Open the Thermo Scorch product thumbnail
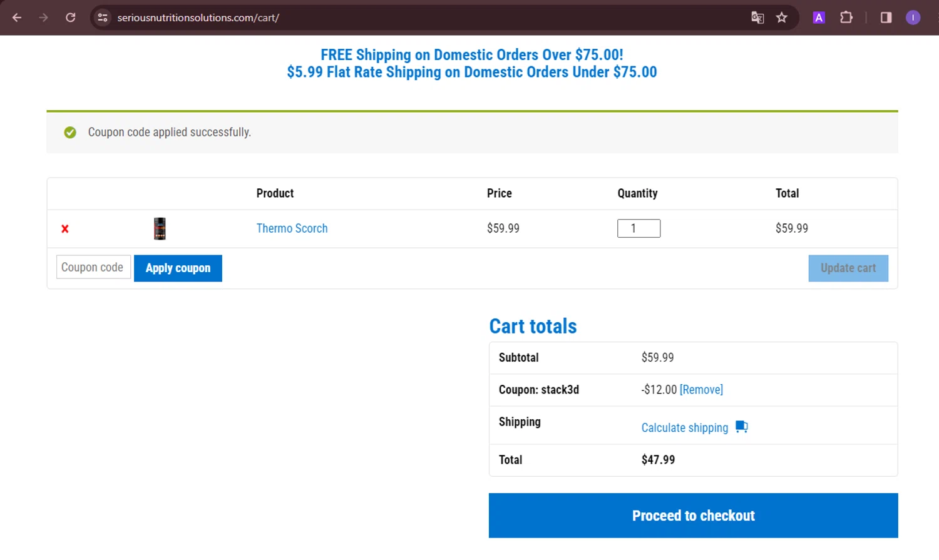The height and width of the screenshot is (560, 939). [x=160, y=229]
